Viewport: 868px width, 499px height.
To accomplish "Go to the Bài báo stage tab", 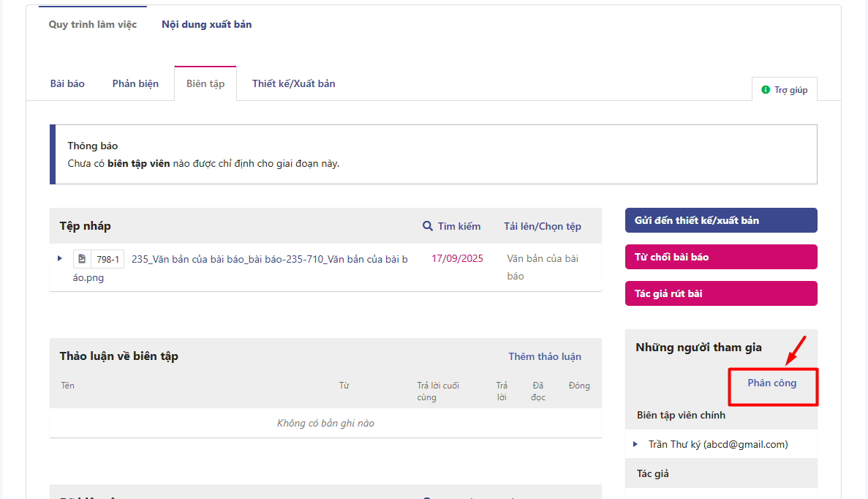I will (x=67, y=83).
